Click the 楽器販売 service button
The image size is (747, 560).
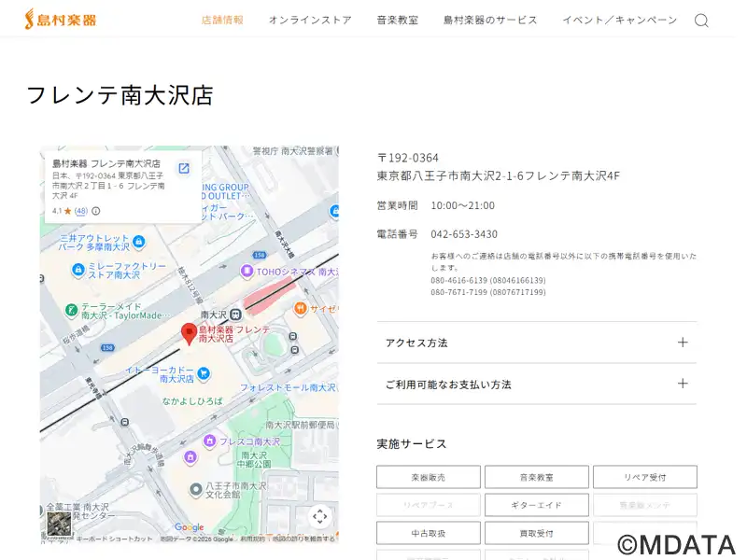[428, 477]
